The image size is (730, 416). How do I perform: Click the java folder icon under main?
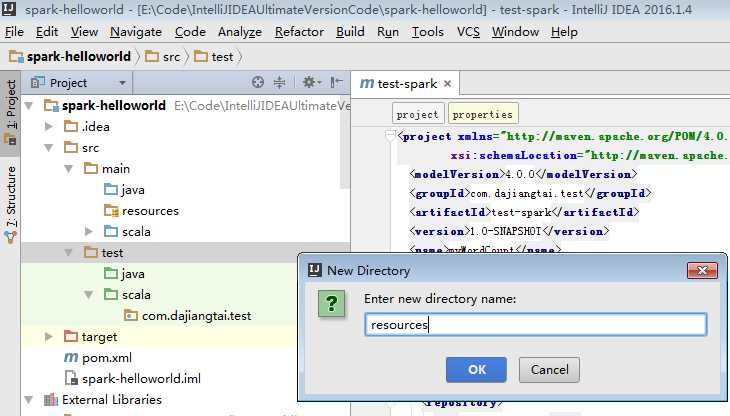pos(111,189)
